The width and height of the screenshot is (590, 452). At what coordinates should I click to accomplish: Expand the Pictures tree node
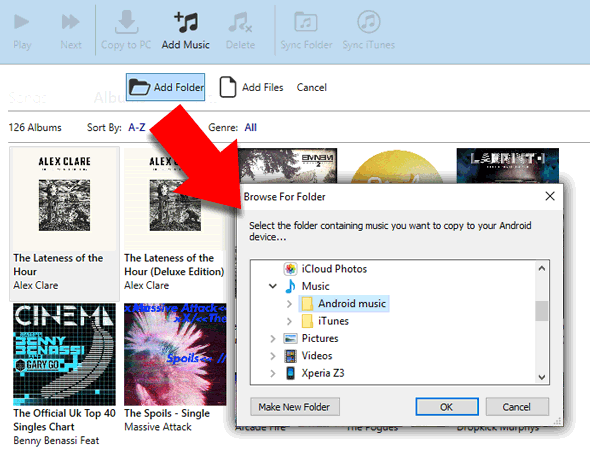(x=273, y=339)
